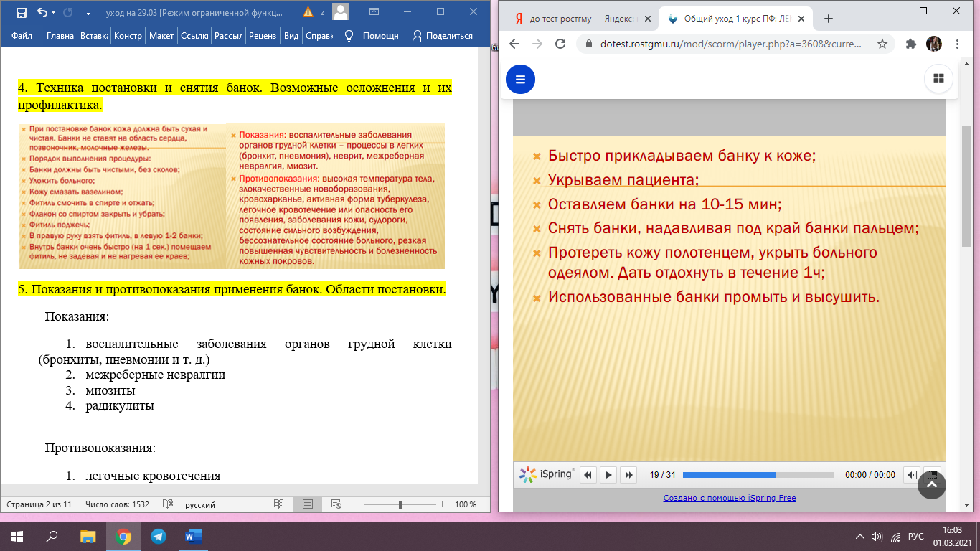Mute the iSpring player volume
980x551 pixels.
coord(911,475)
